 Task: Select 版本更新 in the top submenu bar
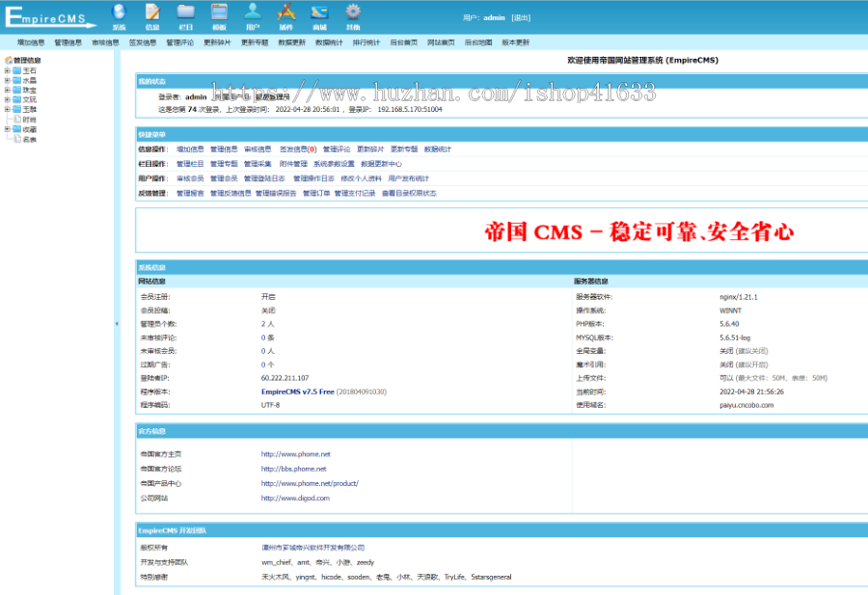click(x=515, y=42)
